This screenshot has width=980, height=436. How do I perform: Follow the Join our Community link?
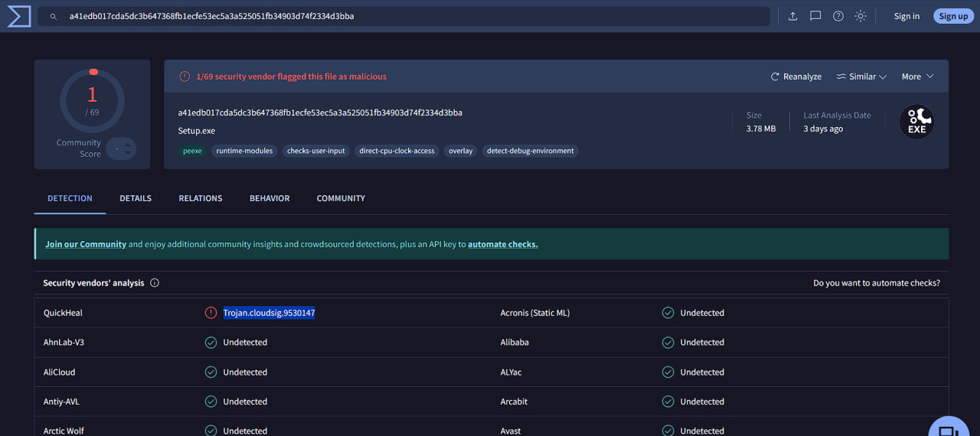86,244
